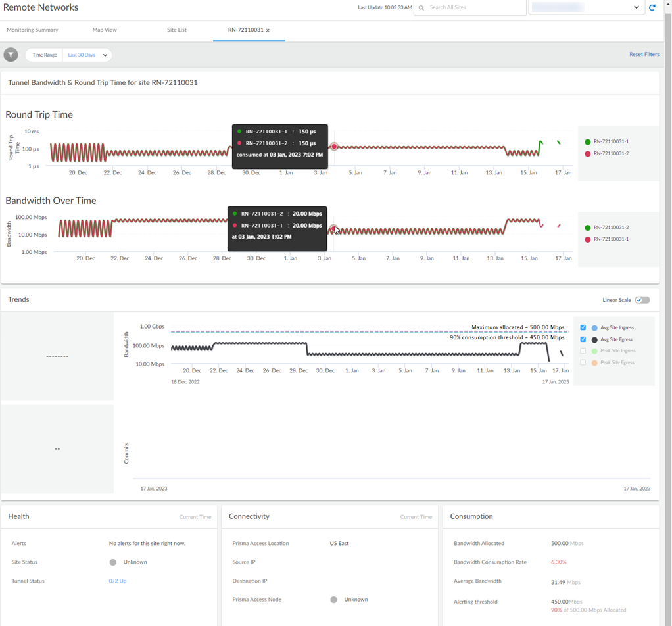
Task: Click RN-72110031-1 green legend dot in Round Trip Time
Action: pos(587,142)
